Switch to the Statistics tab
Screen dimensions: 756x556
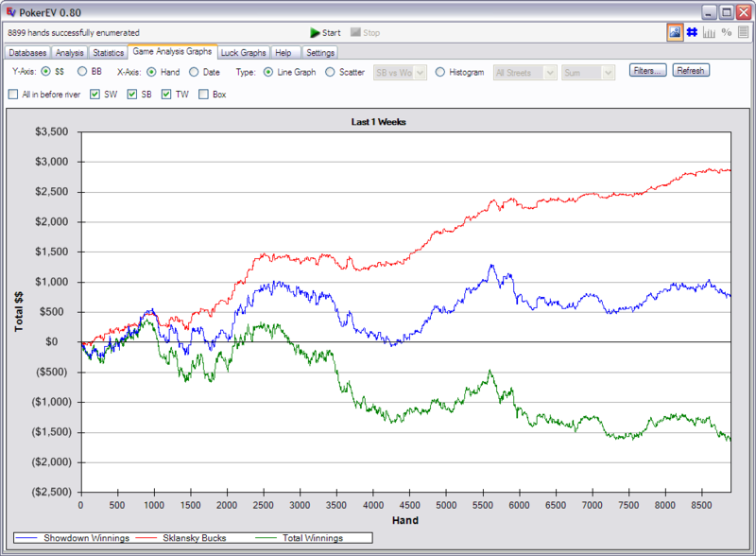[108, 53]
